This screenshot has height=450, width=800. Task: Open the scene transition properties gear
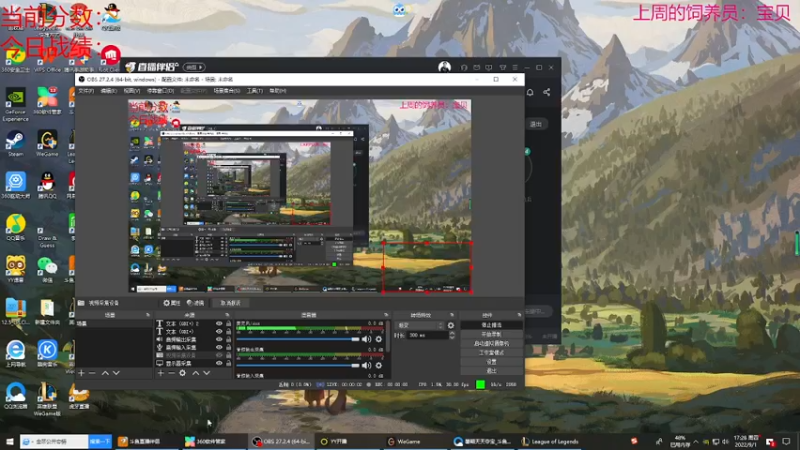tap(451, 326)
